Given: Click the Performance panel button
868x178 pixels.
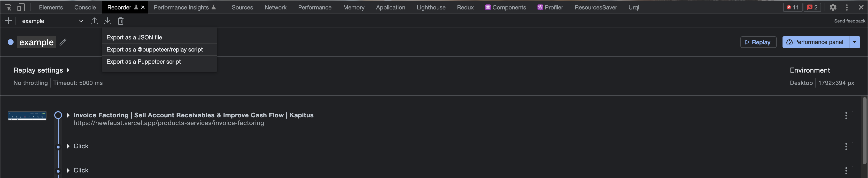Looking at the screenshot, I should tap(816, 42).
